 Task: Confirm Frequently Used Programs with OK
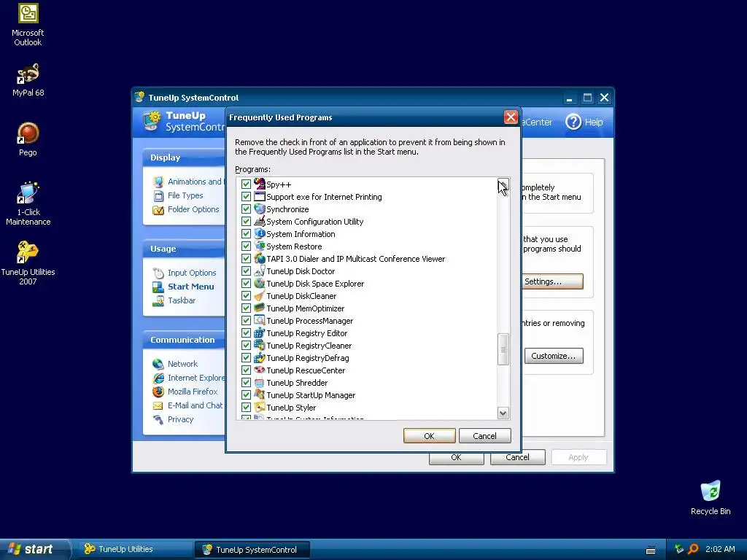click(429, 436)
